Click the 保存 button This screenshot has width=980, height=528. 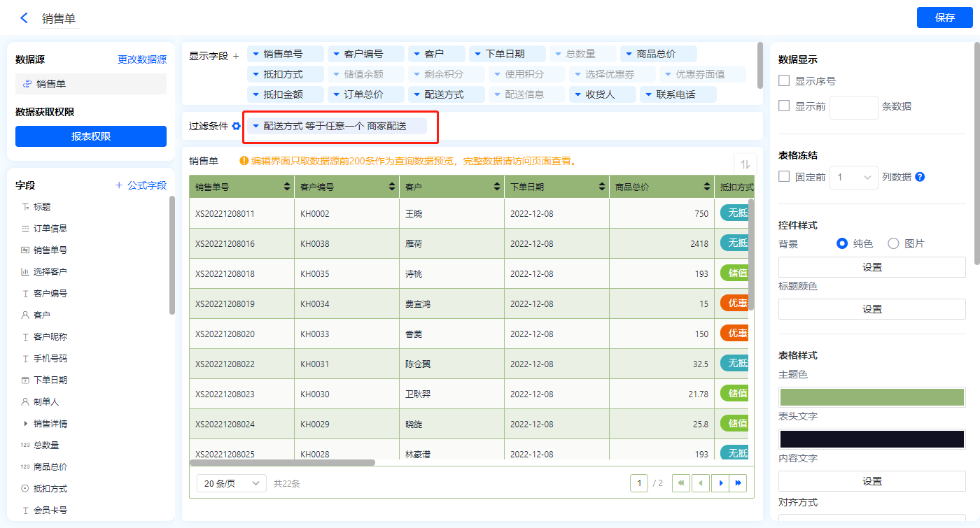[x=944, y=17]
